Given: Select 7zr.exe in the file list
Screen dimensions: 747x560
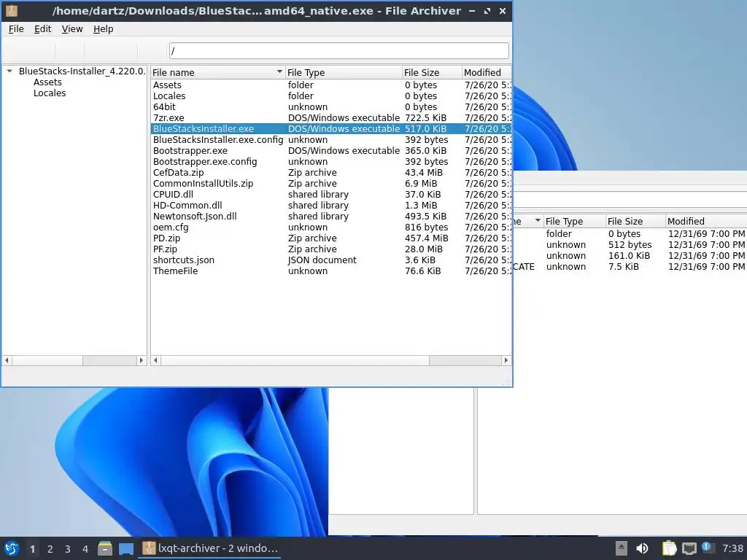Looking at the screenshot, I should coord(331,117).
